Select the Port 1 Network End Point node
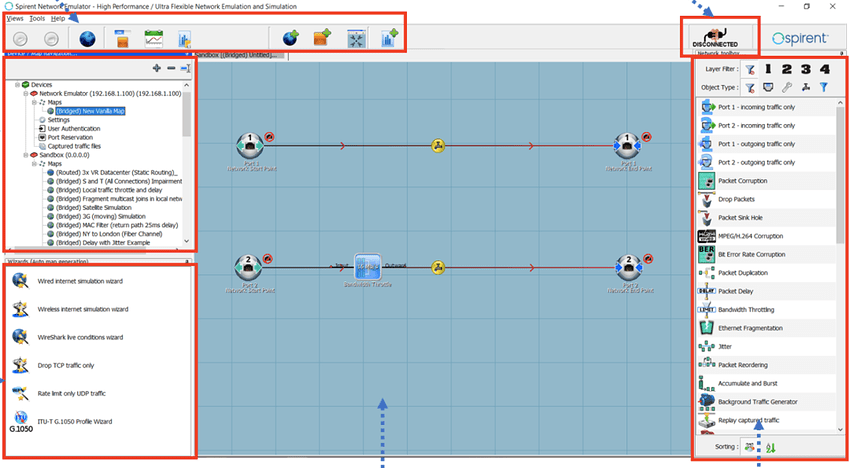This screenshot has width=850, height=468. click(628, 145)
